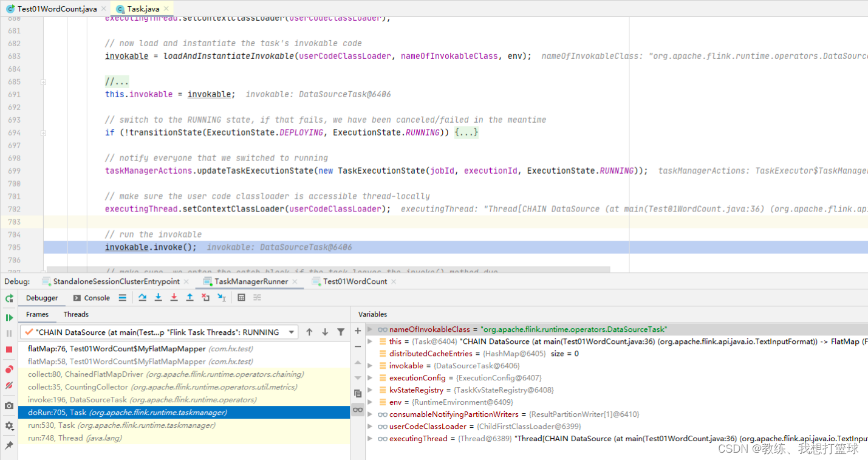Pin the debug tab
Image resolution: width=868 pixels, height=460 pixels.
coord(9,445)
